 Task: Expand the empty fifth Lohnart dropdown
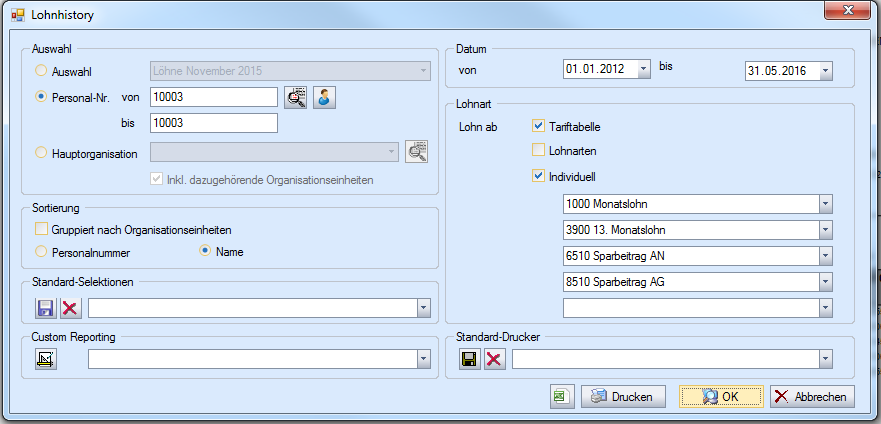[x=825, y=308]
